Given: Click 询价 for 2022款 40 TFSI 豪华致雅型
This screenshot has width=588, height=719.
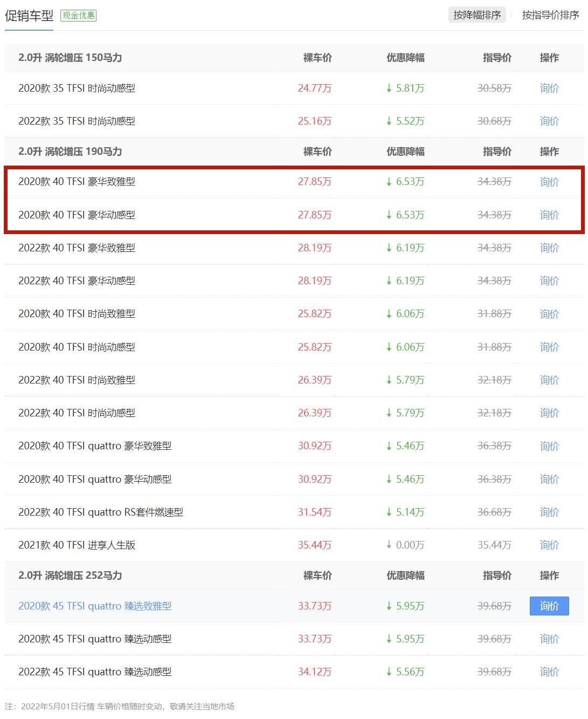Looking at the screenshot, I should 549,248.
